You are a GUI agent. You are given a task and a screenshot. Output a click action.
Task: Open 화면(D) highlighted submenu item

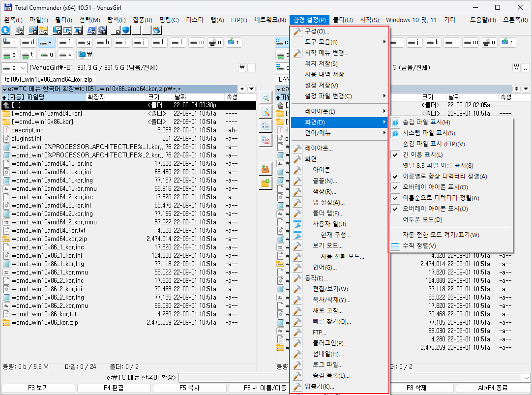(340, 122)
